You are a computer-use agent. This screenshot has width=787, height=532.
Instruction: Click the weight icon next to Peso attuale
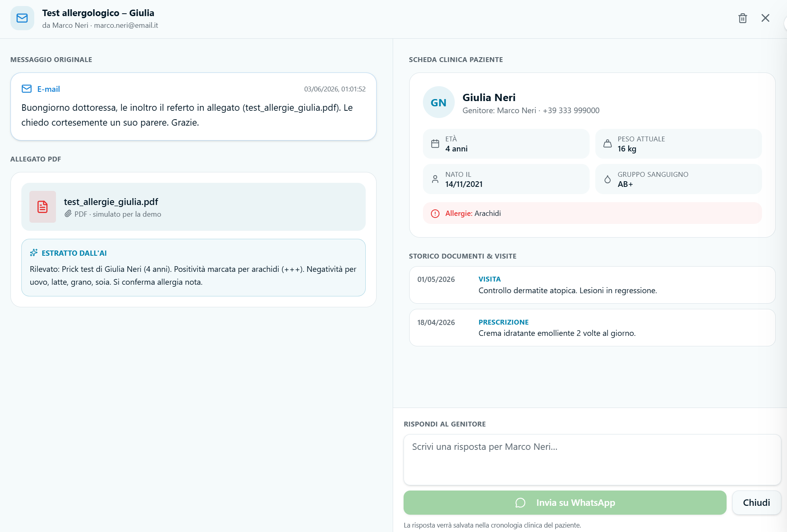pos(607,143)
